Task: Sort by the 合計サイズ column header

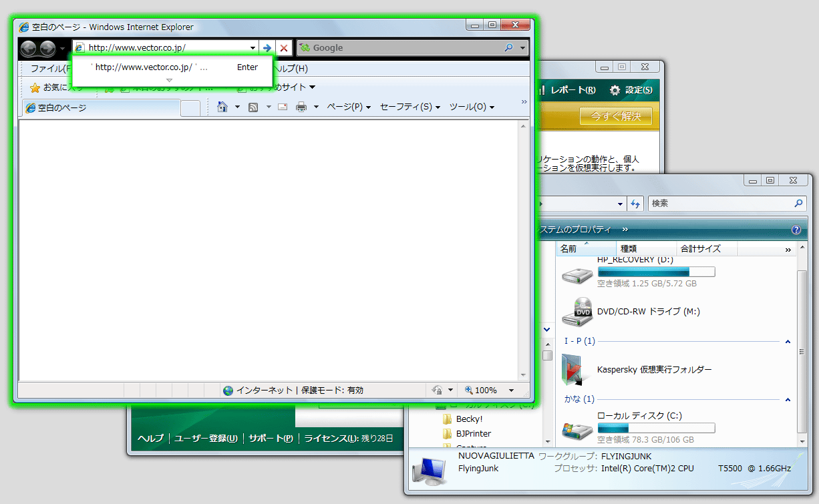Action: tap(707, 249)
